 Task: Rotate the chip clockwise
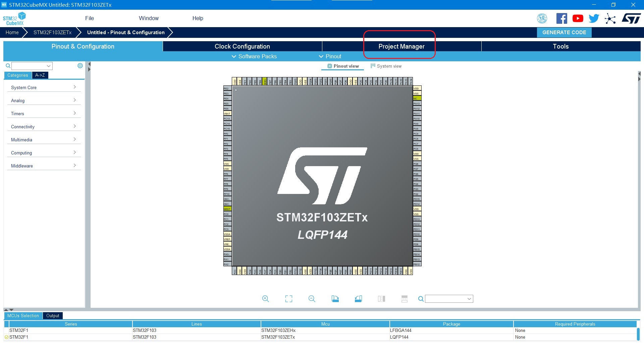[x=335, y=299]
